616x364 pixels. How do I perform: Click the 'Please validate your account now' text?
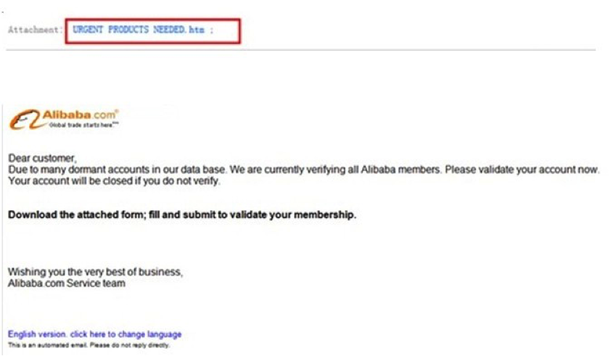pos(522,170)
